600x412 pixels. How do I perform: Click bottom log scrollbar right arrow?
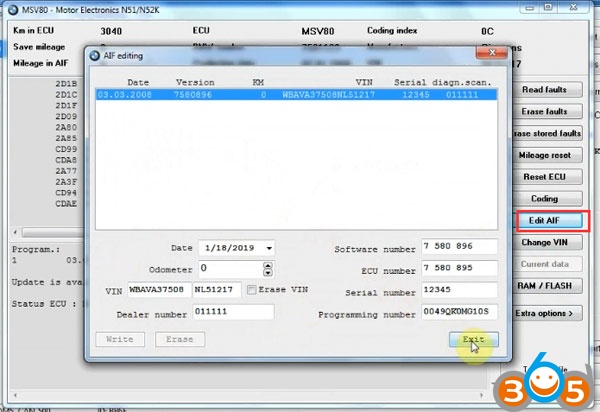(481, 395)
